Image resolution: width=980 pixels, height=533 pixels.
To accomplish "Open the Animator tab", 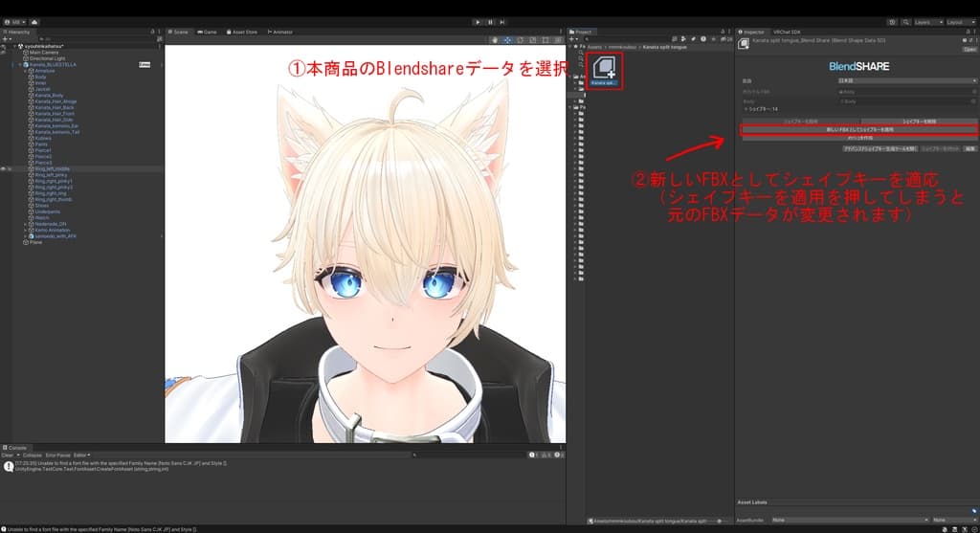I will pos(280,32).
